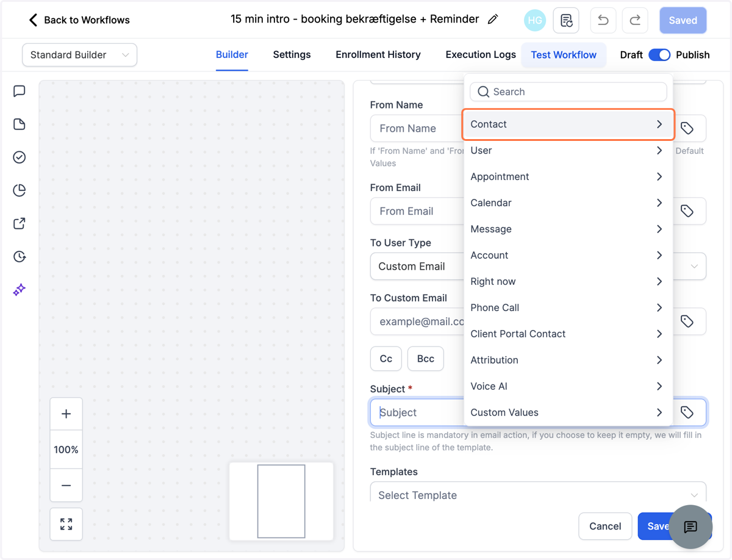Click the canvas minimap thumbnail

click(281, 501)
